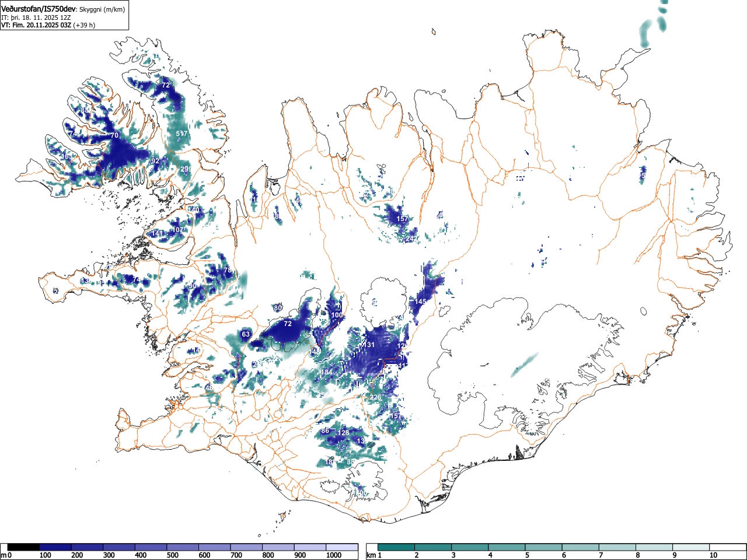Viewport: 747px width, 560px height.
Task: Click the '700' tick label in the meter legend
Action: pos(236,555)
